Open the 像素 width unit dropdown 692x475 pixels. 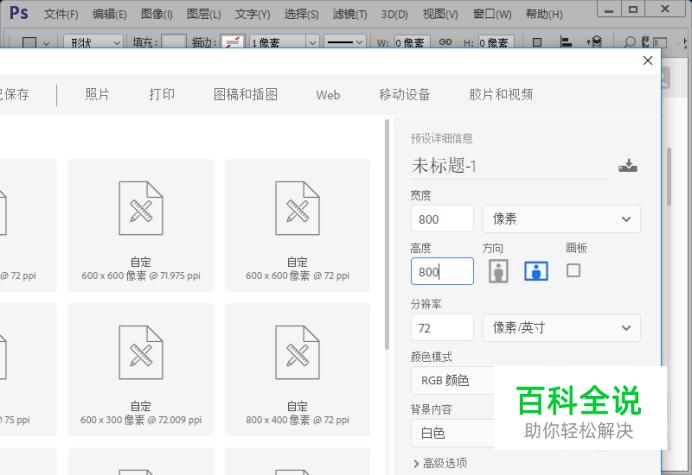click(x=562, y=219)
